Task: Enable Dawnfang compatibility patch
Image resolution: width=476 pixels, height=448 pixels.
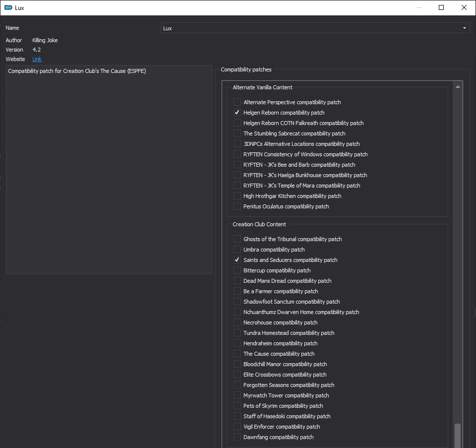Action: (x=237, y=437)
